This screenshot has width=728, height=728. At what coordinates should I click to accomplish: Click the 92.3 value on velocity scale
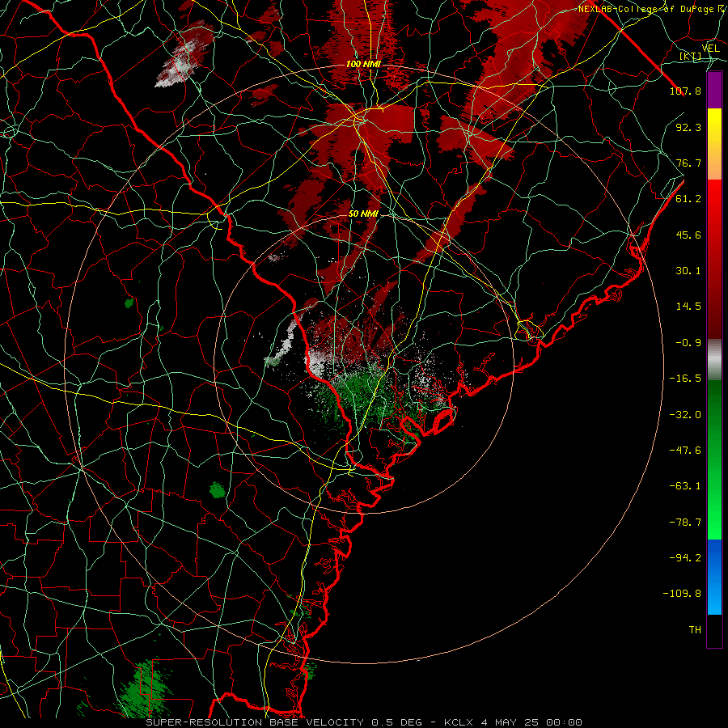[688, 127]
